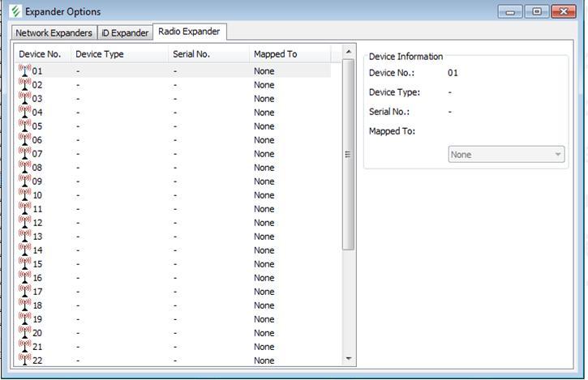Click the antenna icon next to device 22
Image resolution: width=588 pixels, height=380 pixels.
pos(24,359)
